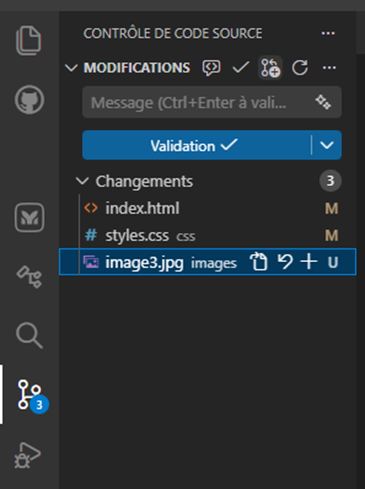The width and height of the screenshot is (365, 489).
Task: Open image3.jpg file icon in row
Action: pyautogui.click(x=259, y=262)
